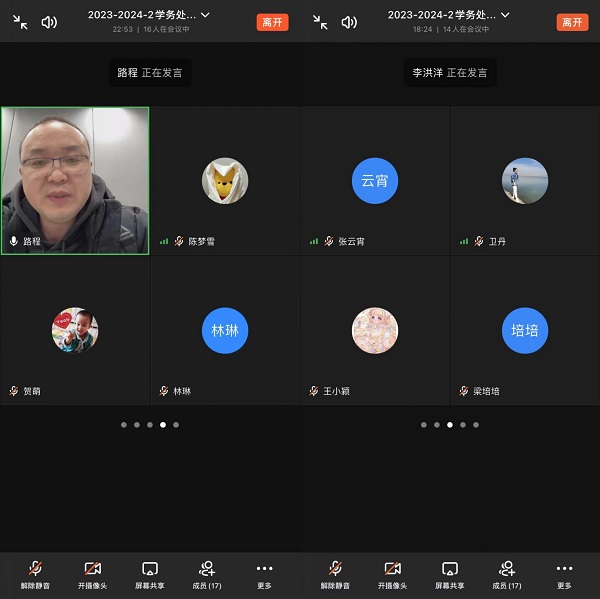Expand meeting title dropdown above 22:53 timer

point(205,15)
